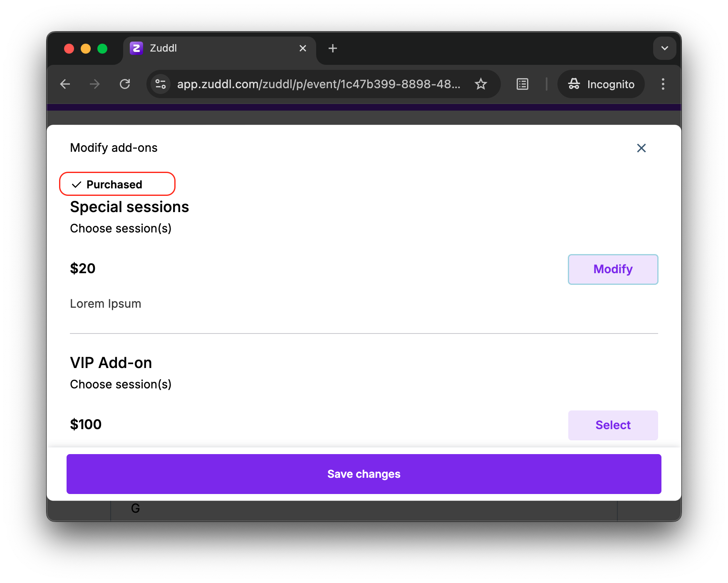This screenshot has height=583, width=728.
Task: Click the browser forward arrow
Action: click(95, 84)
